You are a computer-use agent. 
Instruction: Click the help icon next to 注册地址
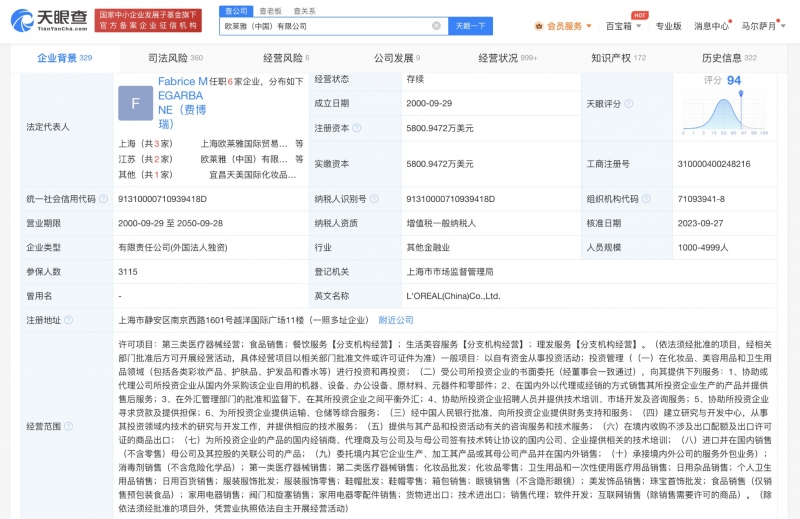(x=68, y=320)
